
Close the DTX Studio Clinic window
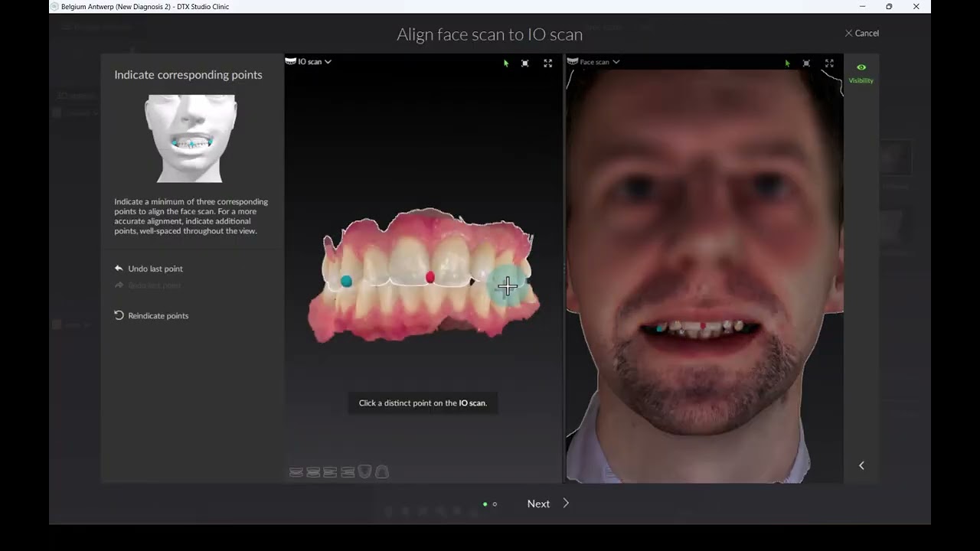point(916,7)
